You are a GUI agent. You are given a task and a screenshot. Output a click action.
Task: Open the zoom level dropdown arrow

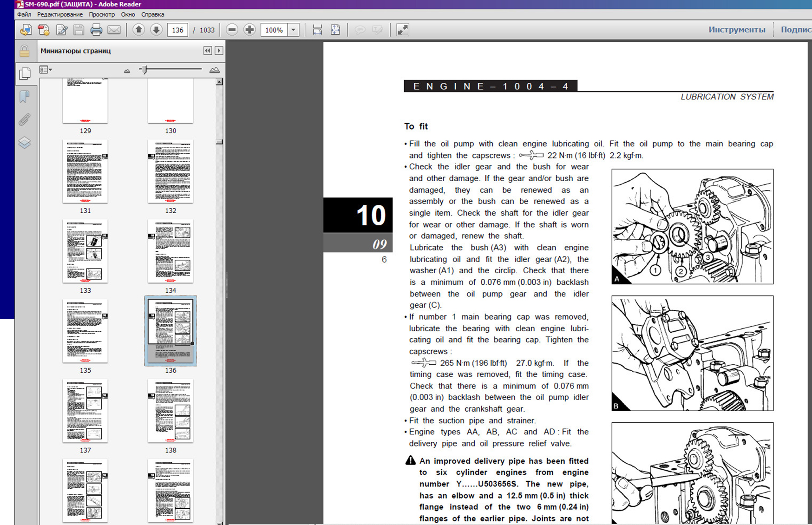click(293, 30)
